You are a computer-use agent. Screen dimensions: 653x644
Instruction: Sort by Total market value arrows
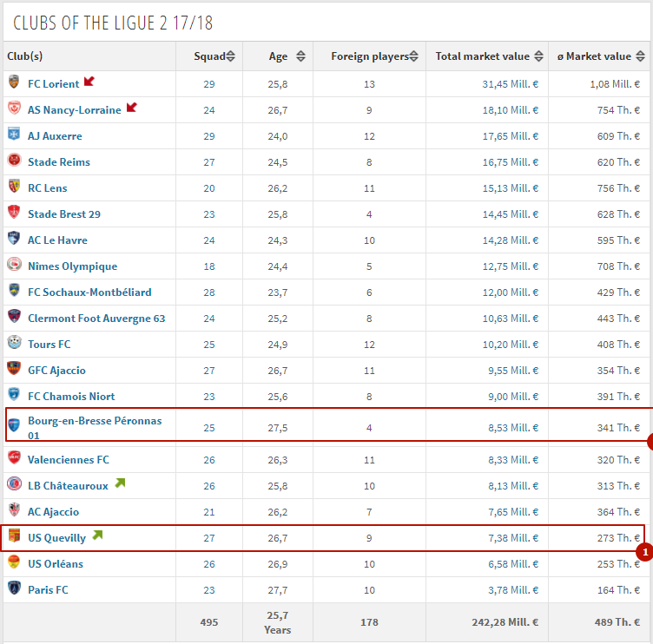pos(538,56)
